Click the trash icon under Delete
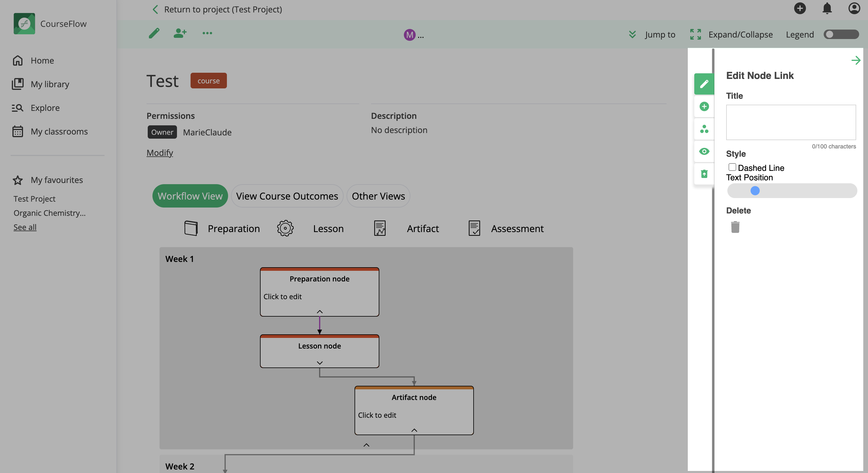Image resolution: width=868 pixels, height=473 pixels. tap(735, 227)
